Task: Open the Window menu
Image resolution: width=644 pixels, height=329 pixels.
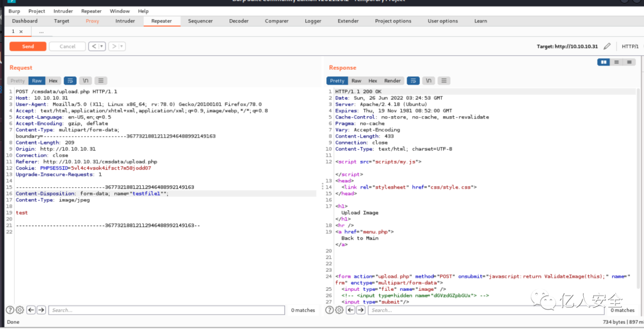Action: pos(119,11)
